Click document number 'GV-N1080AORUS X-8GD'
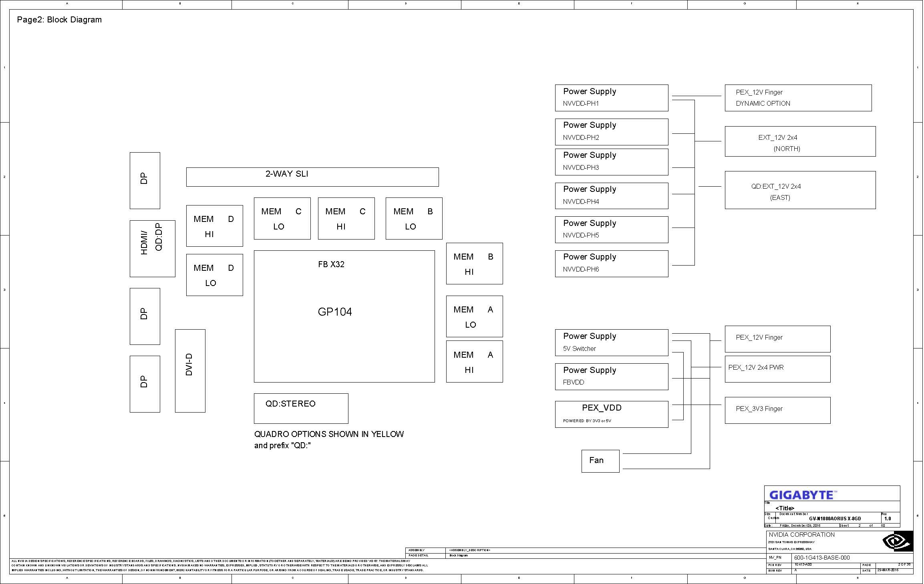The width and height of the screenshot is (924, 584). pyautogui.click(x=835, y=518)
